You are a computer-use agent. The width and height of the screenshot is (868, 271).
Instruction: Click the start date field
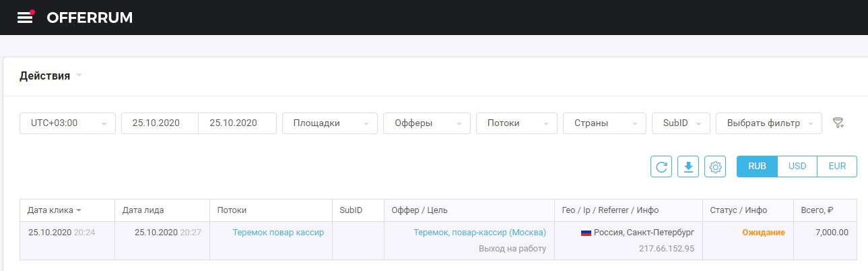click(160, 123)
